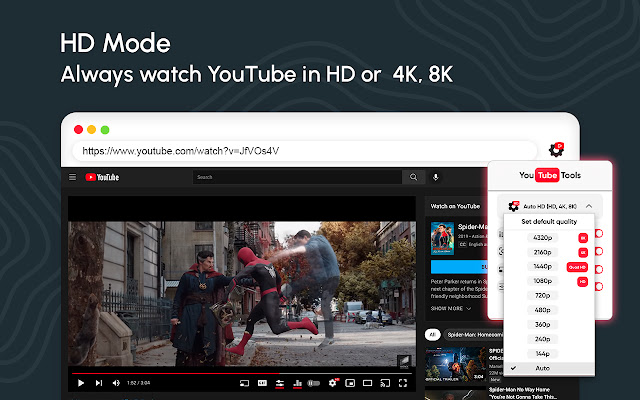This screenshot has height=400, width=640.
Task: Open the bar chart icon in player
Action: (298, 383)
